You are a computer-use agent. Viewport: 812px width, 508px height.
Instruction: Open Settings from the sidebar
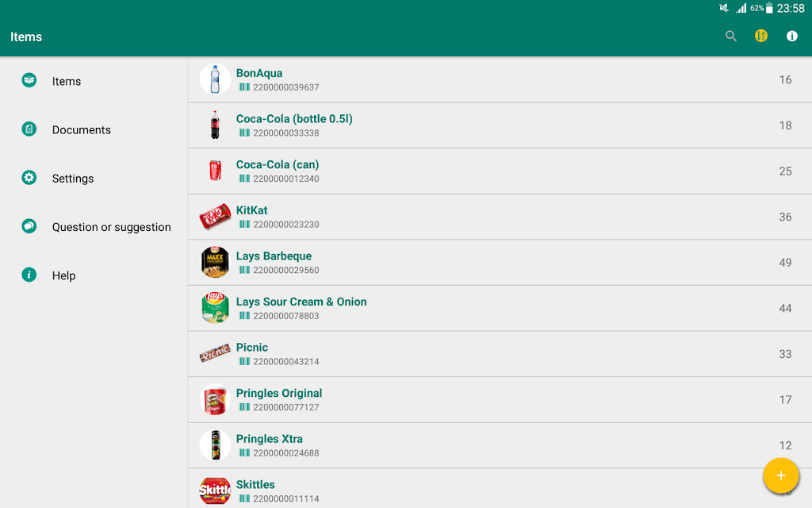tap(72, 179)
